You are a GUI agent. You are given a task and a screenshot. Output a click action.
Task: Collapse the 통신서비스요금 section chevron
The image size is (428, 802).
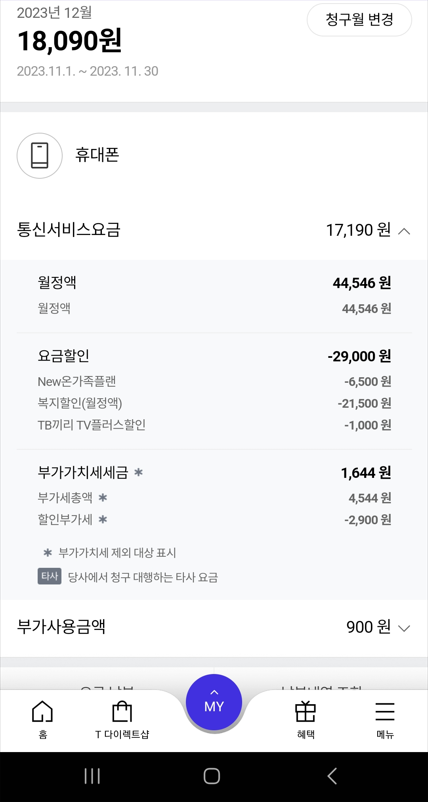tap(404, 231)
